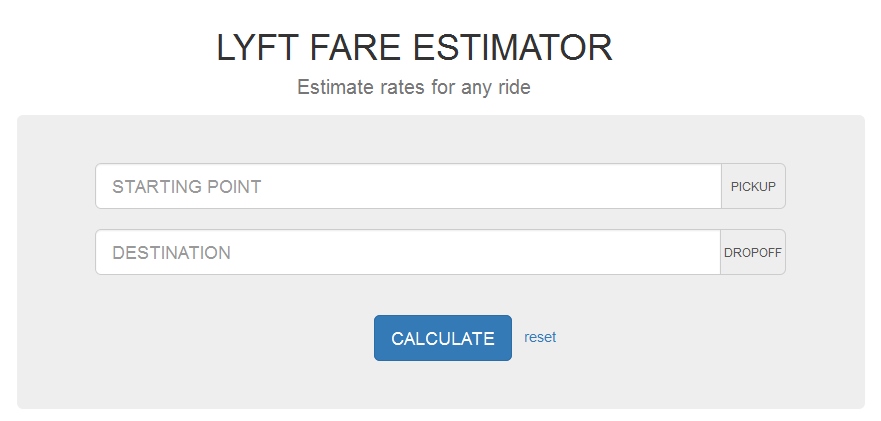Clear the form using reset
Screen dimensions: 881x421
click(540, 337)
